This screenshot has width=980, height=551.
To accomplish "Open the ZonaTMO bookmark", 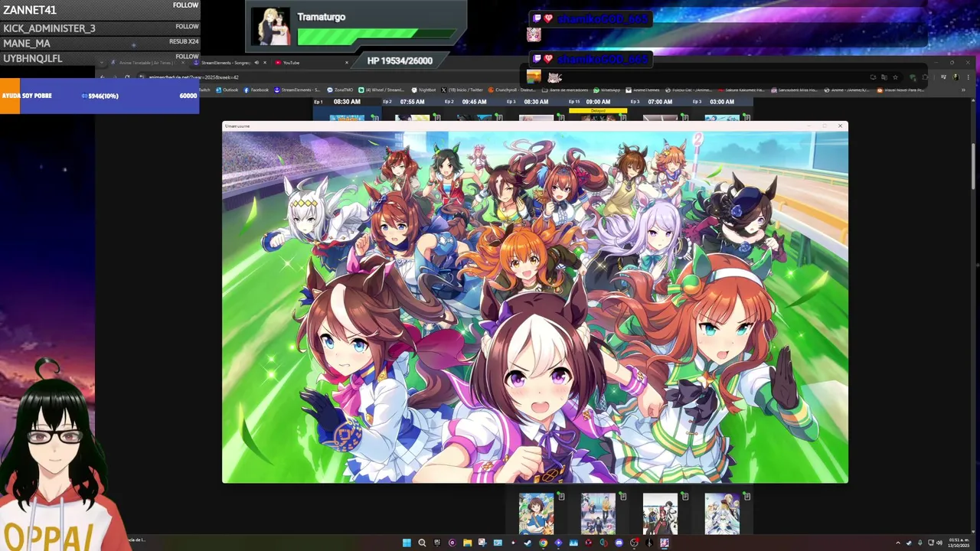I will [x=340, y=90].
